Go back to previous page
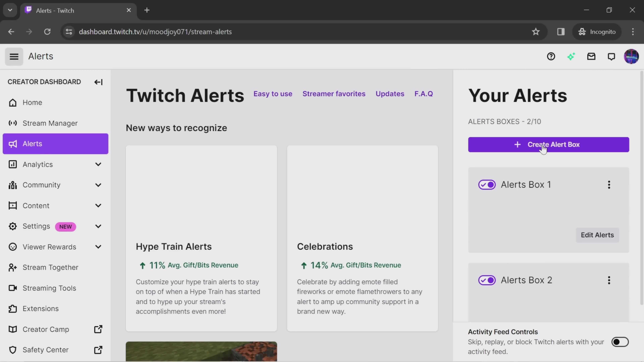This screenshot has height=362, width=644. pos(11,32)
